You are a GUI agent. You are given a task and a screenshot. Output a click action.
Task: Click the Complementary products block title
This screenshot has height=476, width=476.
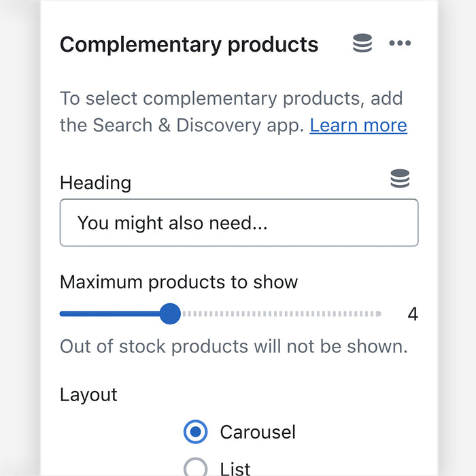(x=189, y=45)
